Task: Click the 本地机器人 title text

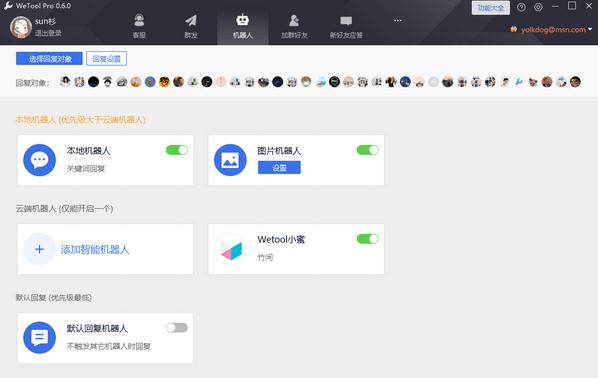Action: click(x=88, y=151)
